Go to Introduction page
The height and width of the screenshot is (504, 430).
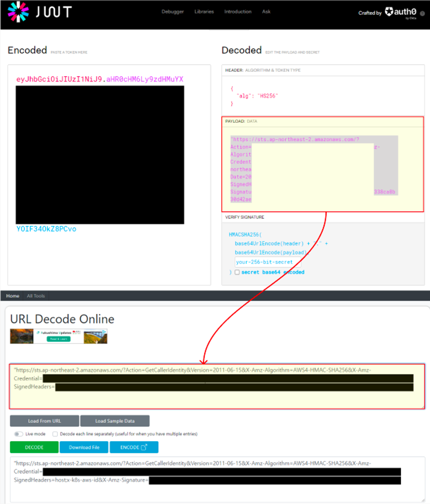tap(238, 11)
